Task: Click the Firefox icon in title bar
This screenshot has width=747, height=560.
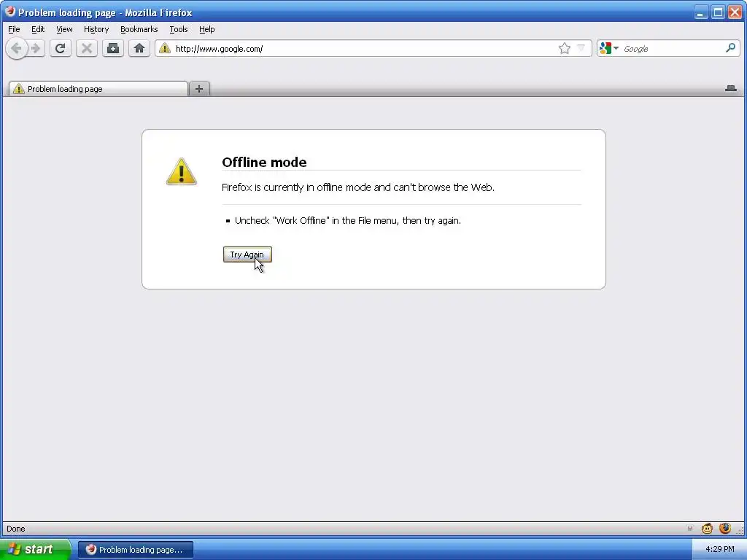Action: [9, 12]
